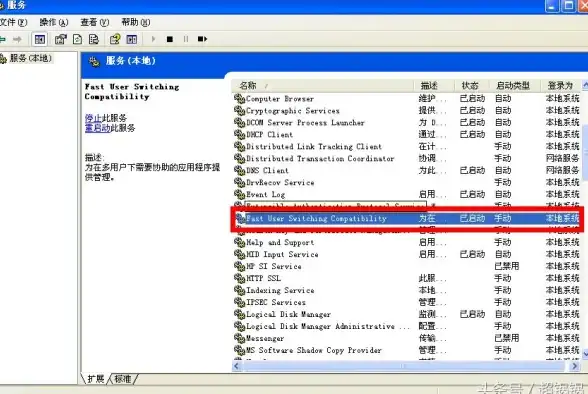Click the horizontal scrollbar thumb in services list
This screenshot has height=394, width=588.
pos(403,366)
